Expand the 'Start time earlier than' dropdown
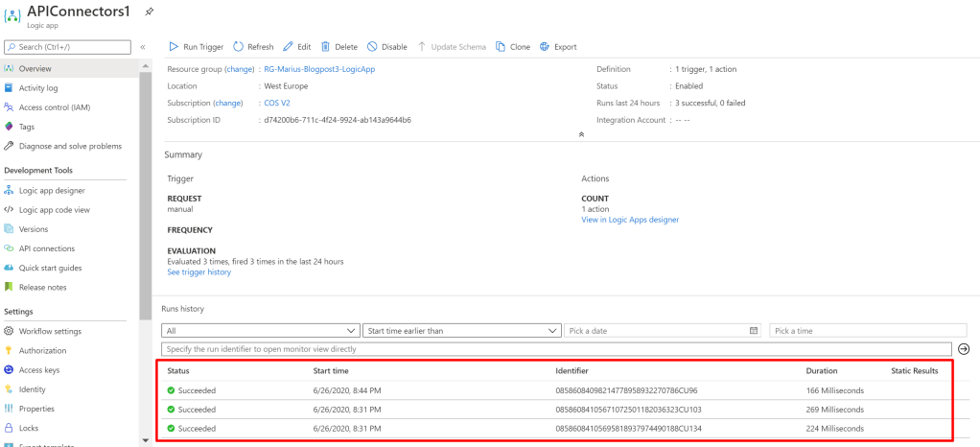The height and width of the screenshot is (447, 980). click(x=462, y=331)
